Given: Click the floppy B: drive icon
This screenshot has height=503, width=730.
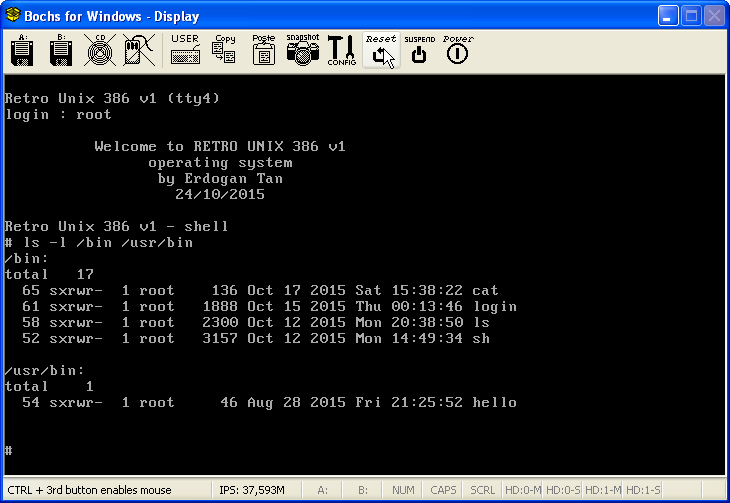Looking at the screenshot, I should (x=58, y=51).
